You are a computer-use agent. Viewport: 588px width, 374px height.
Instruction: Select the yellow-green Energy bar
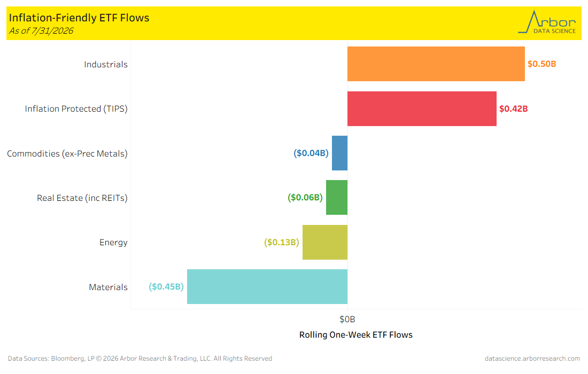coord(325,242)
